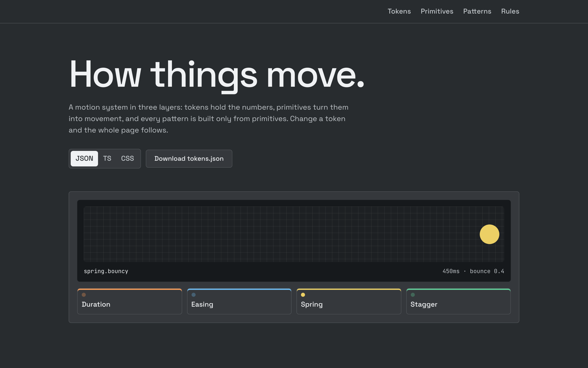Click the green dot on Stagger card
The width and height of the screenshot is (588, 368).
413,295
